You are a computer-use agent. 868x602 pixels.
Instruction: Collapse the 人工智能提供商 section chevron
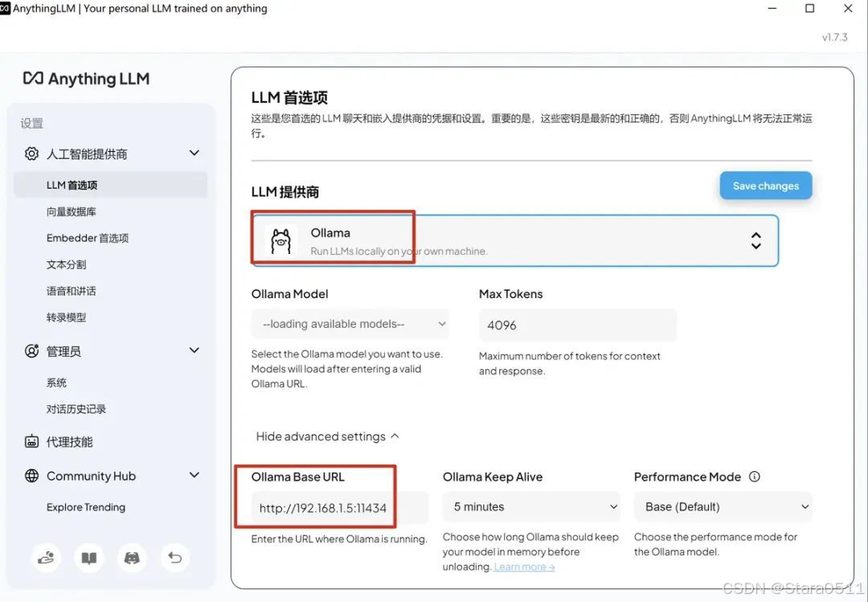[x=194, y=153]
